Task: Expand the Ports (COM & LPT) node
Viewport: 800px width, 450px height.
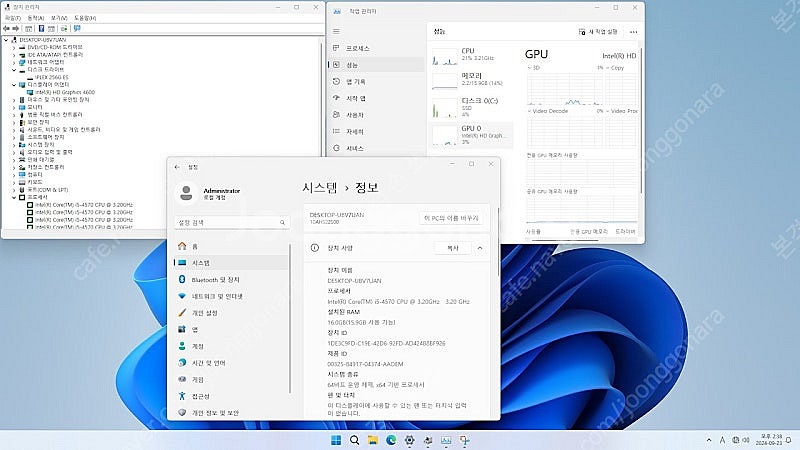Action: pyautogui.click(x=14, y=190)
